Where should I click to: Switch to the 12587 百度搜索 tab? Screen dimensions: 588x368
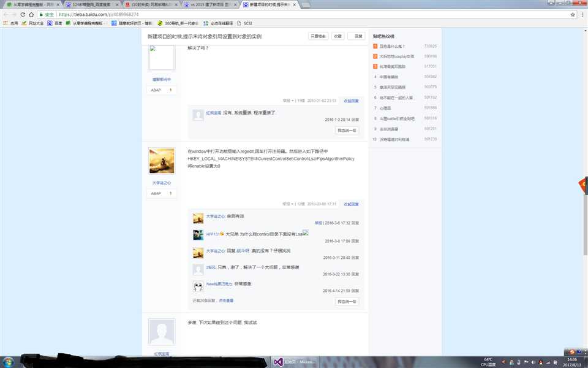[x=91, y=4]
